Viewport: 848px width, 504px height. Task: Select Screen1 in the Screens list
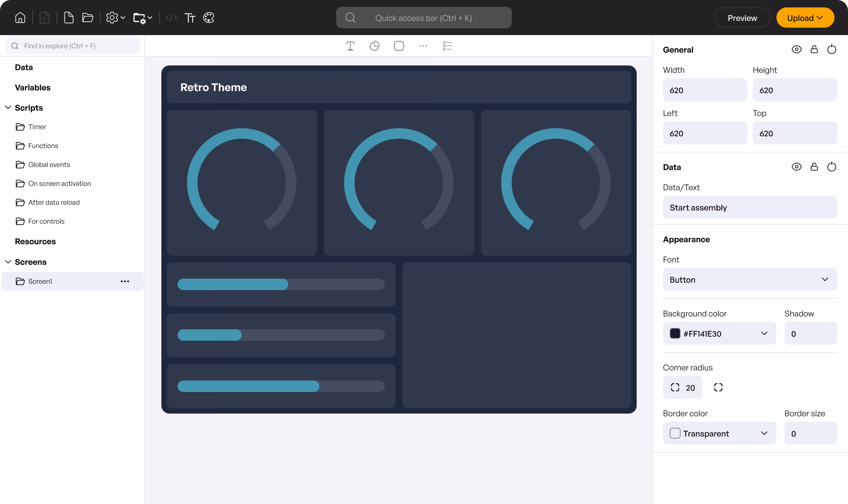[x=72, y=281]
